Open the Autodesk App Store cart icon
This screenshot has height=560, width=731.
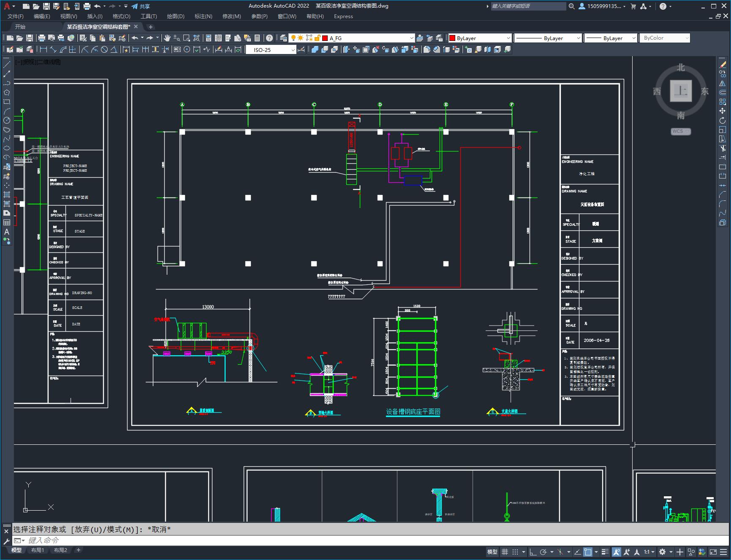(633, 6)
